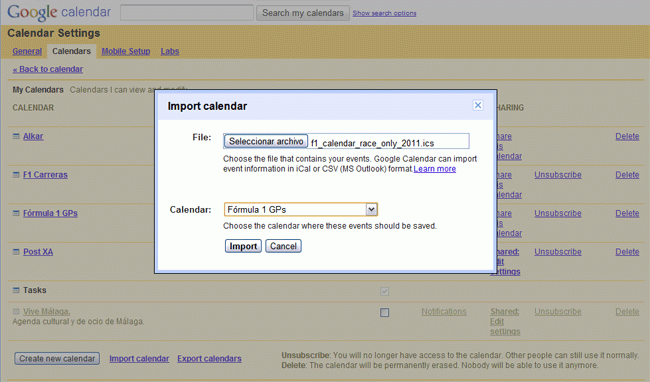
Task: Open Vive Málaga Shared: Edit settings link
Action: pyautogui.click(x=505, y=322)
